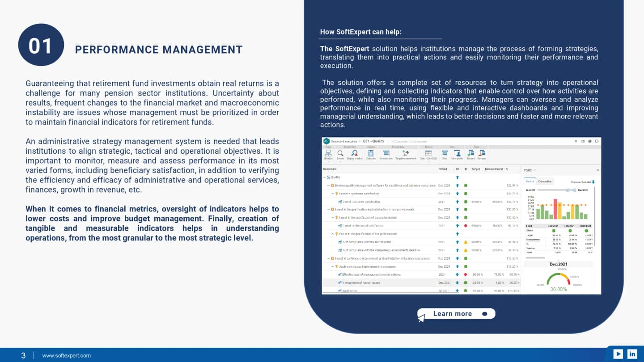Click the tall red bar in the chart

click(x=556, y=209)
